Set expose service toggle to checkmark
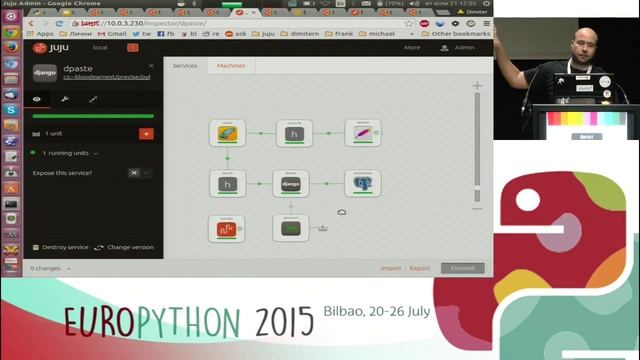This screenshot has width=640, height=360. (147, 173)
